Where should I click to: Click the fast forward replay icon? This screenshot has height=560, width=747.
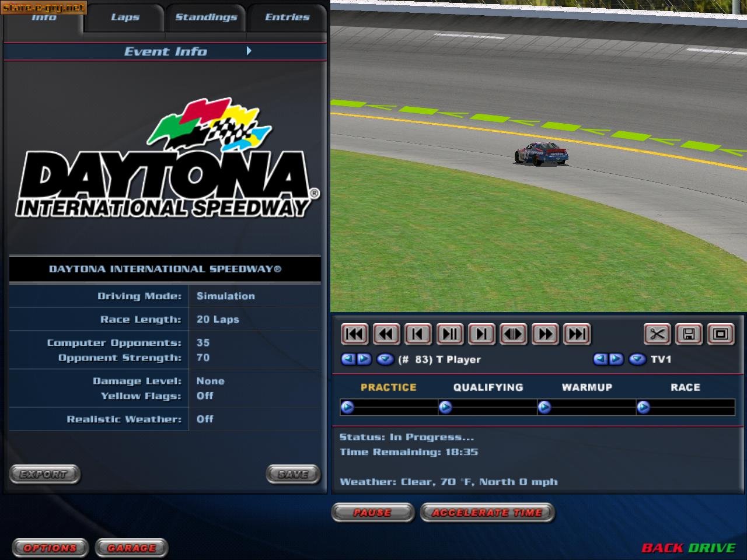point(544,334)
